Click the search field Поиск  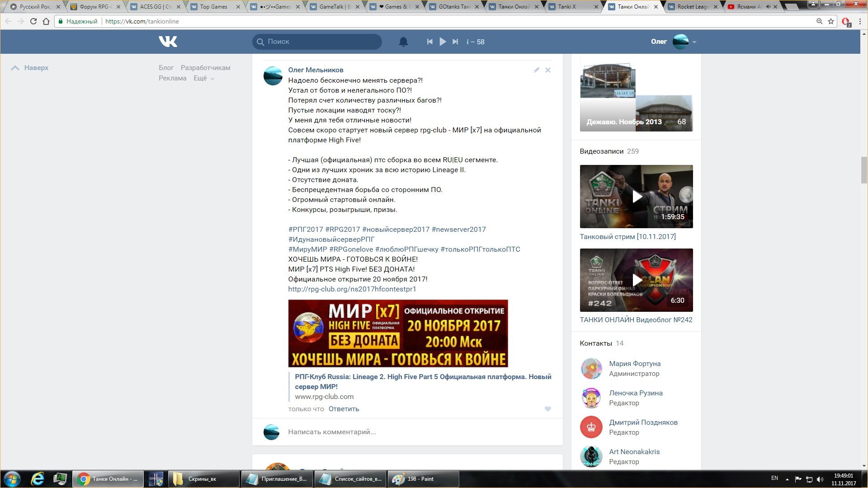click(x=317, y=42)
